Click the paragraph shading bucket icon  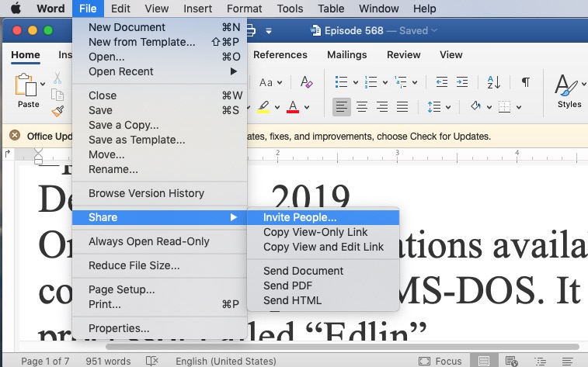476,107
